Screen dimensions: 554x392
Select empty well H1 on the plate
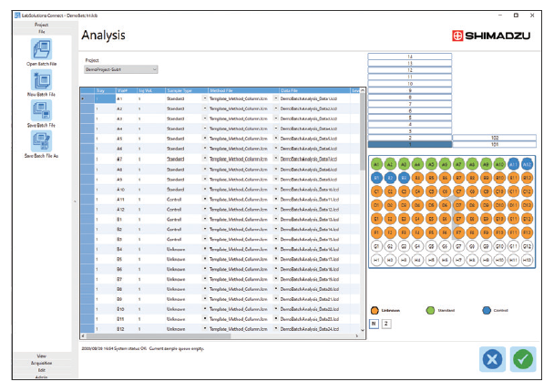(x=377, y=260)
